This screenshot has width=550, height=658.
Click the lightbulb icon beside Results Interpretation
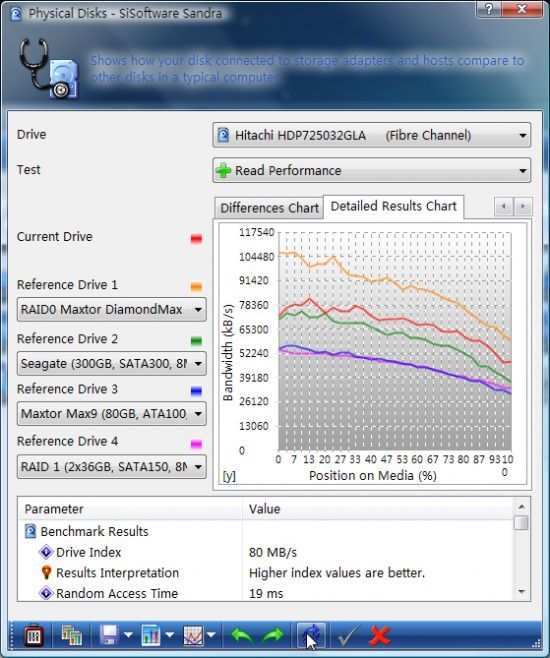coord(46,573)
